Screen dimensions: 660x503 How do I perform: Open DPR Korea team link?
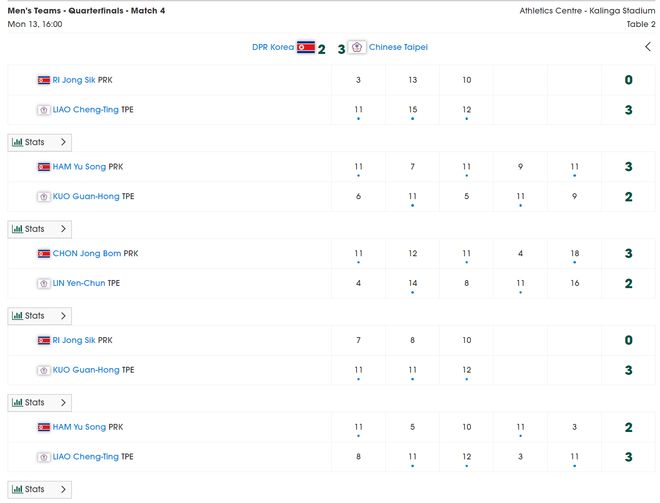[x=273, y=47]
